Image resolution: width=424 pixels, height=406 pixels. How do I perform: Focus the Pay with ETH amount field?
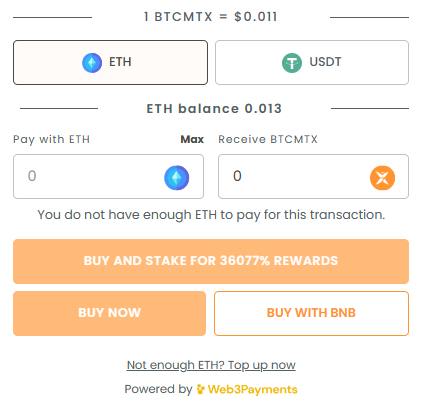[x=108, y=176]
